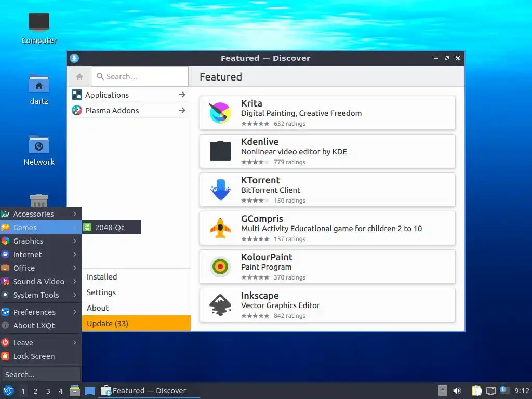The image size is (532, 399).
Task: Click the KTorrent download arrow icon
Action: click(x=220, y=190)
